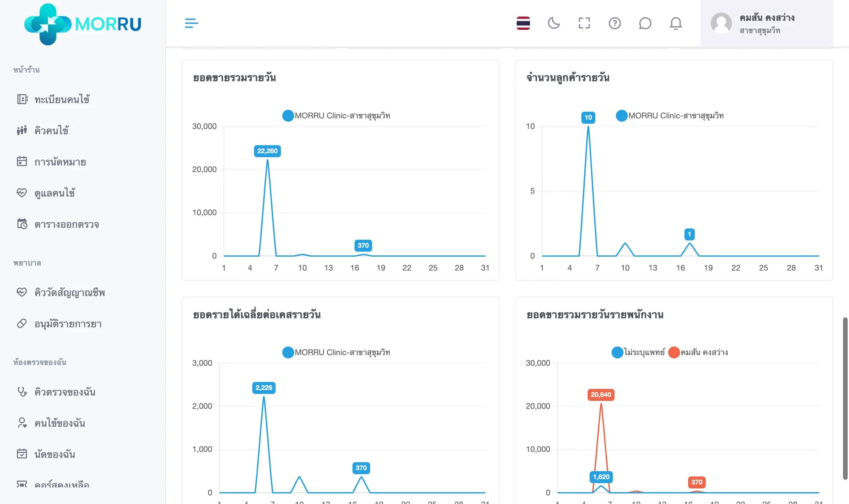Toggle fullscreen mode icon
The width and height of the screenshot is (849, 504).
coord(584,23)
